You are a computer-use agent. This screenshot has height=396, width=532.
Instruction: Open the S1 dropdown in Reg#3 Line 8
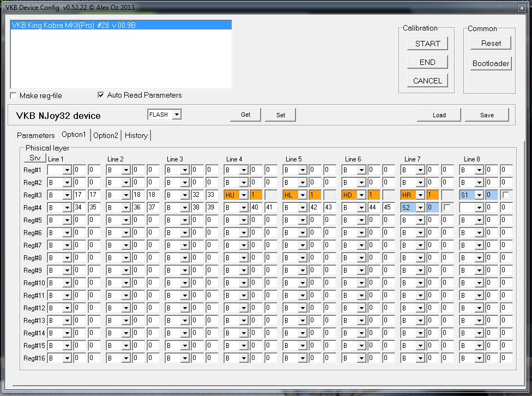(479, 195)
